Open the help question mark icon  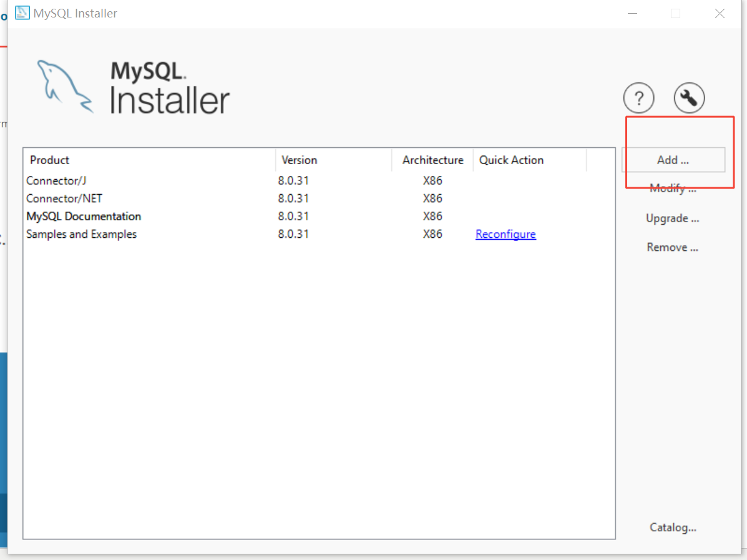click(638, 98)
